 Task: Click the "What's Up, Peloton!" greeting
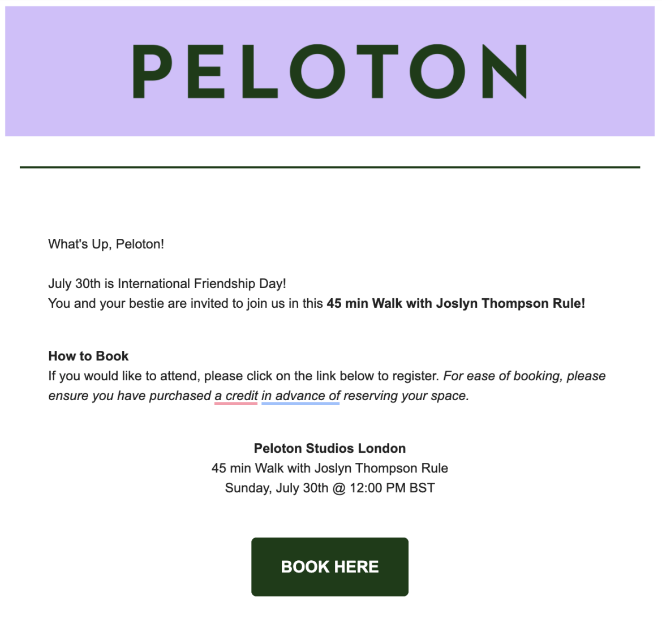(x=106, y=244)
